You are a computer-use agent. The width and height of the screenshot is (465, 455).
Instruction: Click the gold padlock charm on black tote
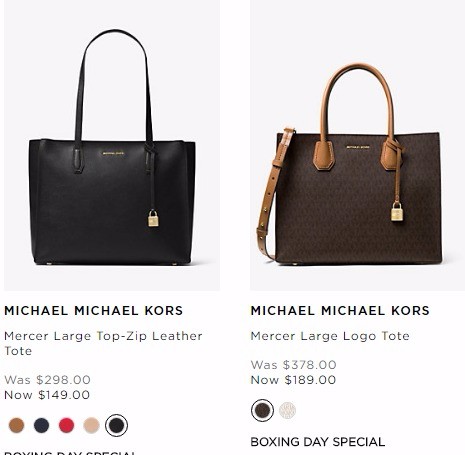(x=153, y=218)
